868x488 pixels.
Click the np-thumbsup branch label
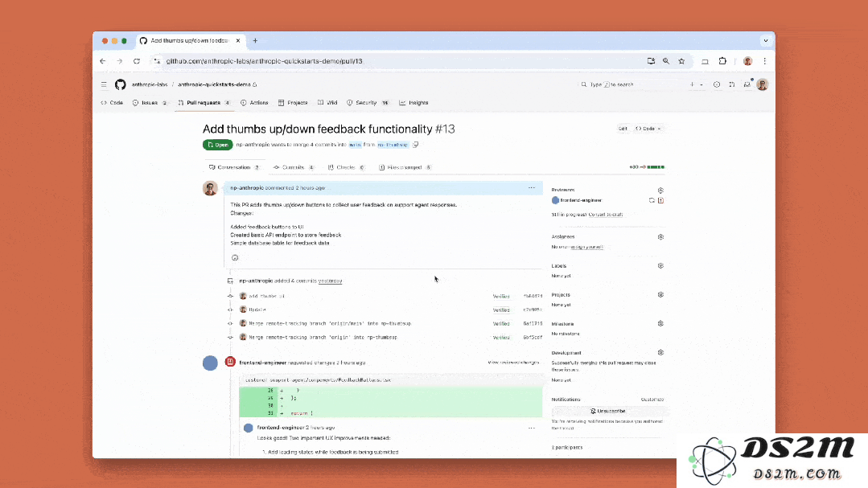pyautogui.click(x=393, y=145)
